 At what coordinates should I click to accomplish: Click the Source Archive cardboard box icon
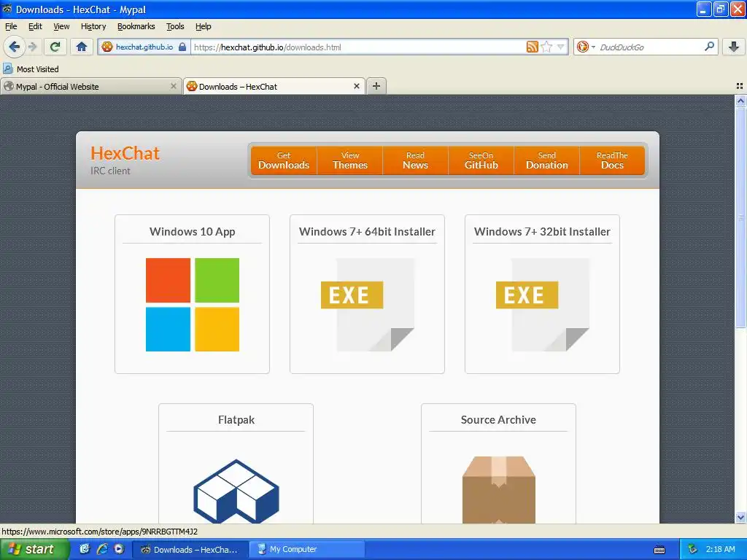click(x=499, y=490)
